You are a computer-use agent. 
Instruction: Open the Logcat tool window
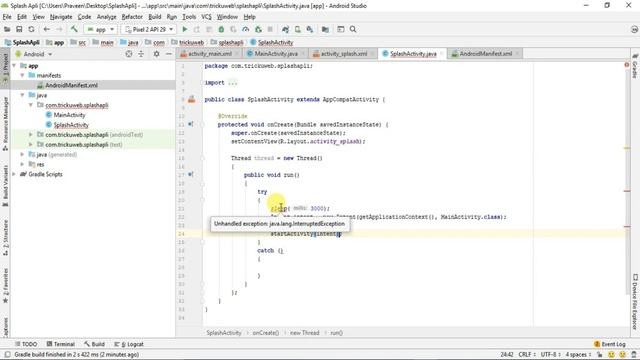tap(129, 344)
